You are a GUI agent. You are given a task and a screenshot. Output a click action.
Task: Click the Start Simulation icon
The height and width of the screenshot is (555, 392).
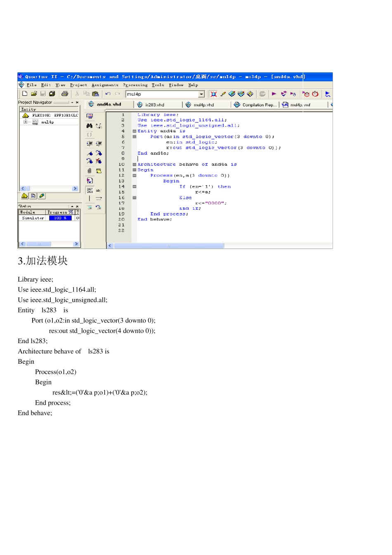(328, 94)
